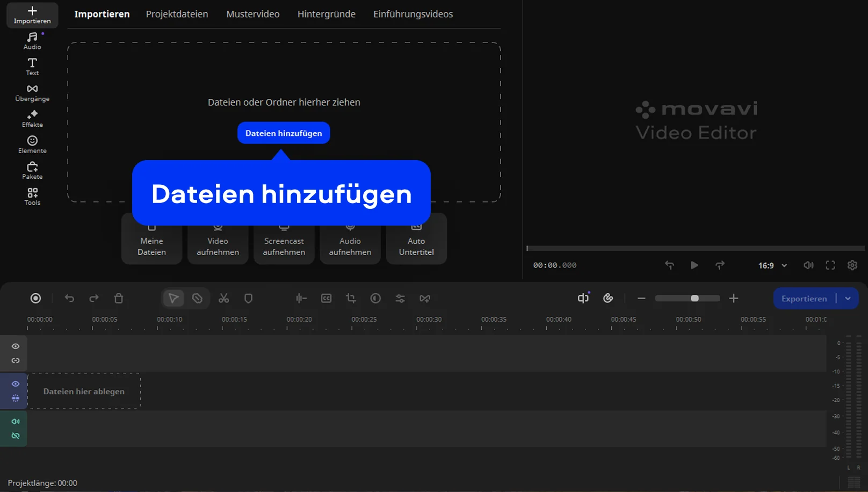Click the small Dateien hinzufügen button
This screenshot has height=492, width=868.
[x=284, y=133]
